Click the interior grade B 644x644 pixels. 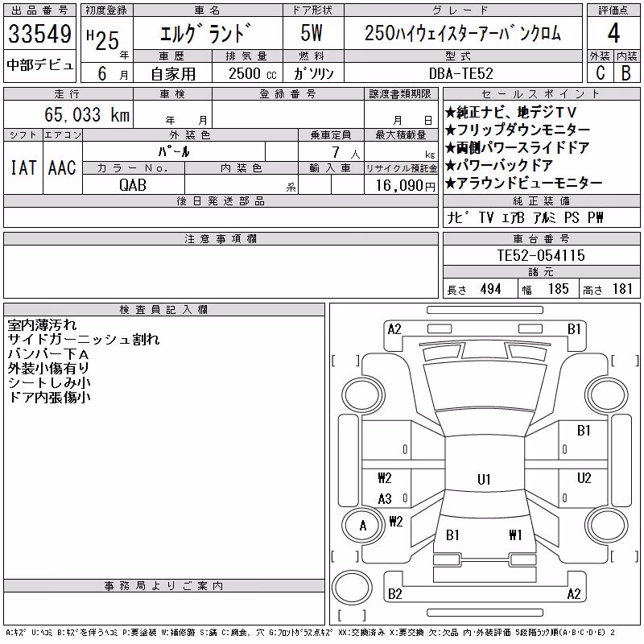(x=626, y=73)
